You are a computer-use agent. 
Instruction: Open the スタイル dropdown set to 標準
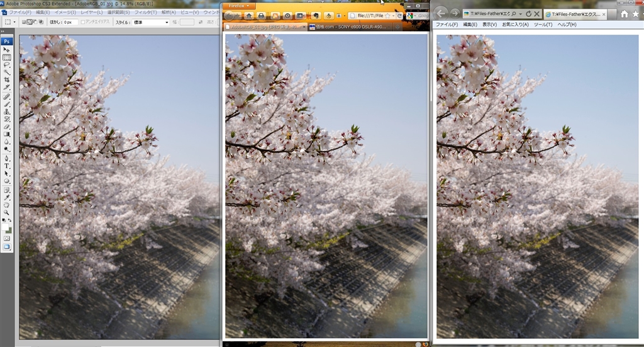tap(151, 22)
